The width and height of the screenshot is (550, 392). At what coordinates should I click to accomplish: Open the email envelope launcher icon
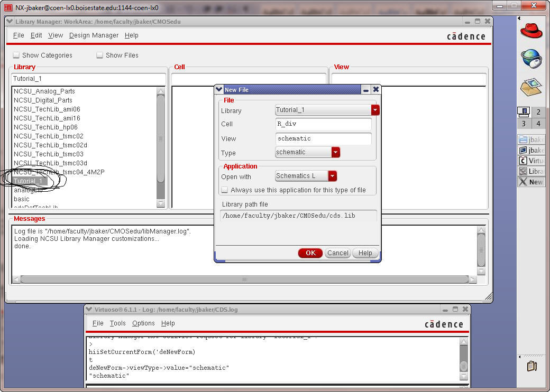[531, 87]
